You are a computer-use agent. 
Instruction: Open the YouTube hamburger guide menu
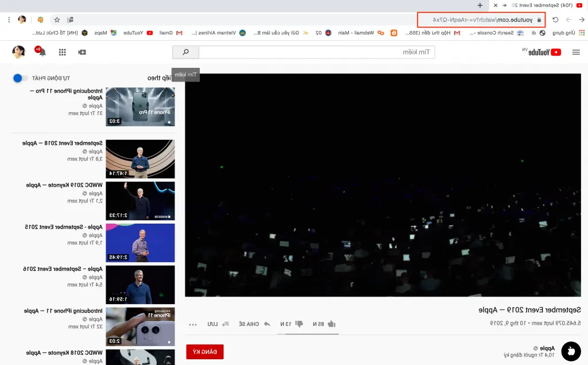[576, 52]
